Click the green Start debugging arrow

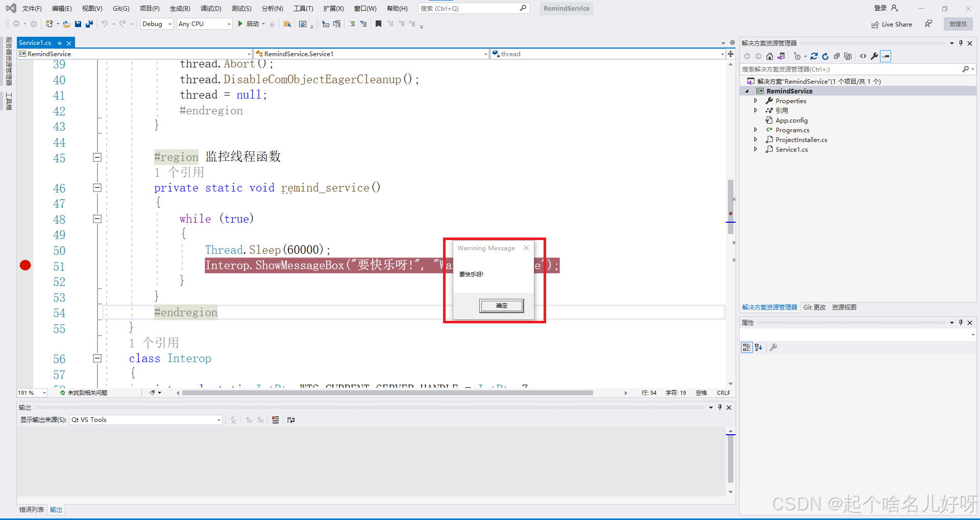click(x=240, y=24)
